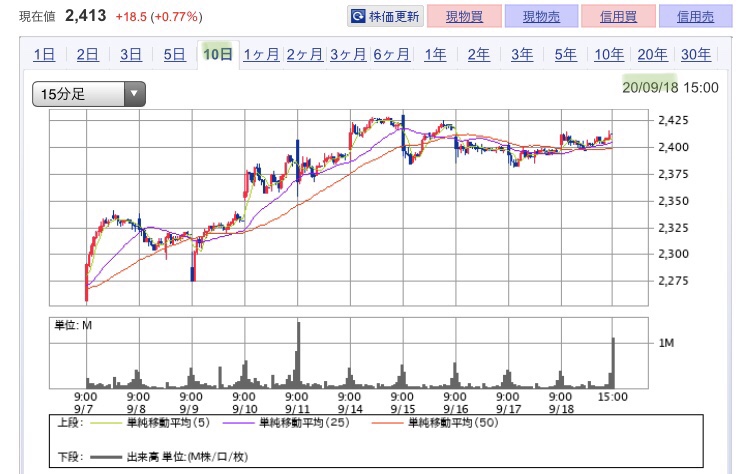Image resolution: width=740 pixels, height=474 pixels.
Task: Click the refresh icon in 株価更新 button
Action: [358, 17]
